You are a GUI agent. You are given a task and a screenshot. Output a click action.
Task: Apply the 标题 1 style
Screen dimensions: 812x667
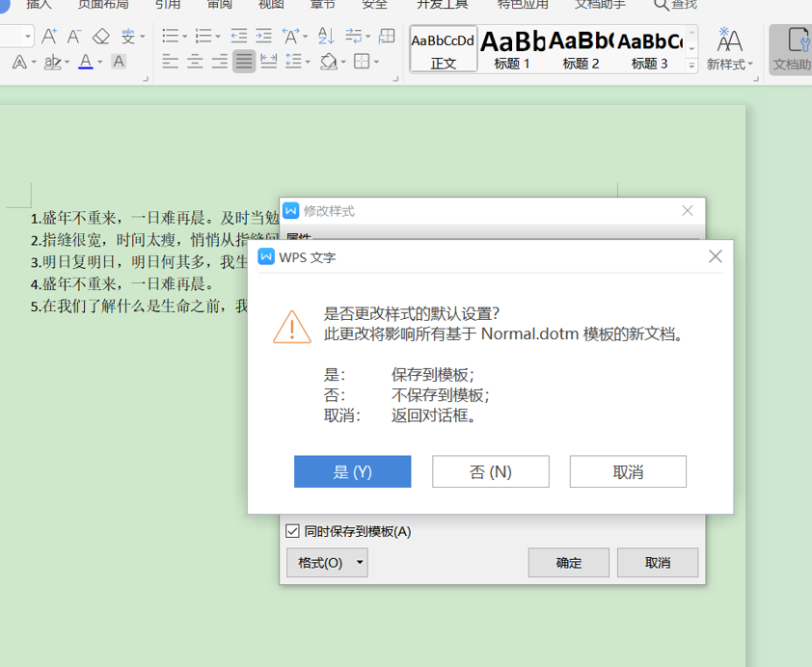[x=512, y=49]
